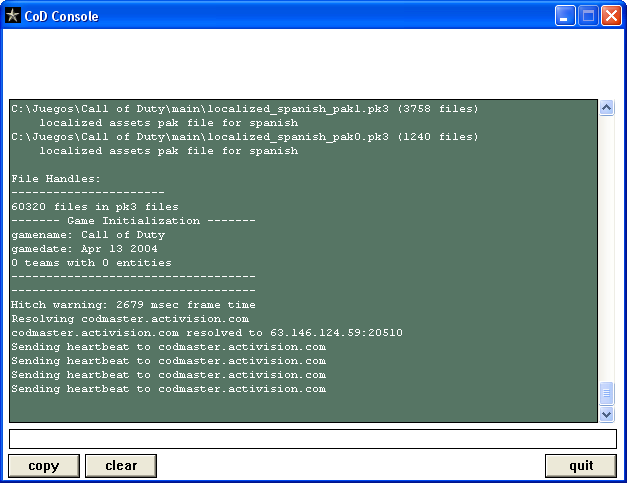Click the '60320 files in pk3 files' line
This screenshot has height=483, width=627.
tap(95, 207)
